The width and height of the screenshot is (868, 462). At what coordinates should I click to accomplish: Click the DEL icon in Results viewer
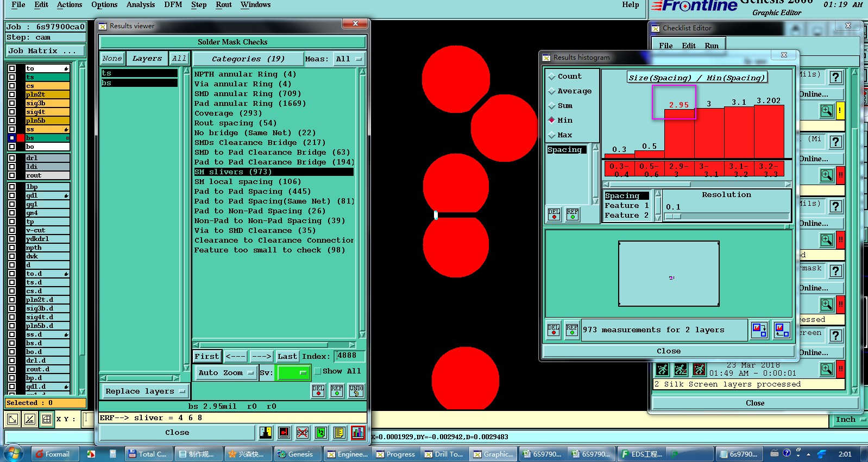318,390
